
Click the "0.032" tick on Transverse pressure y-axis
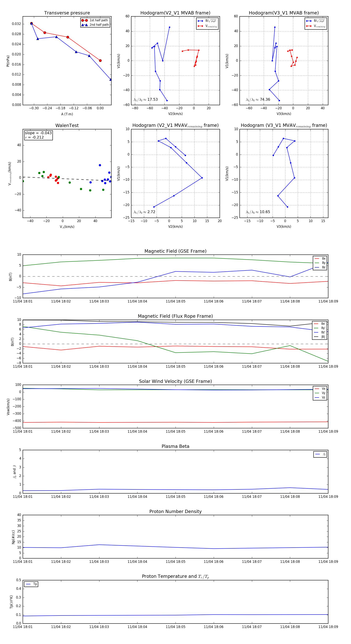pos(17,24)
